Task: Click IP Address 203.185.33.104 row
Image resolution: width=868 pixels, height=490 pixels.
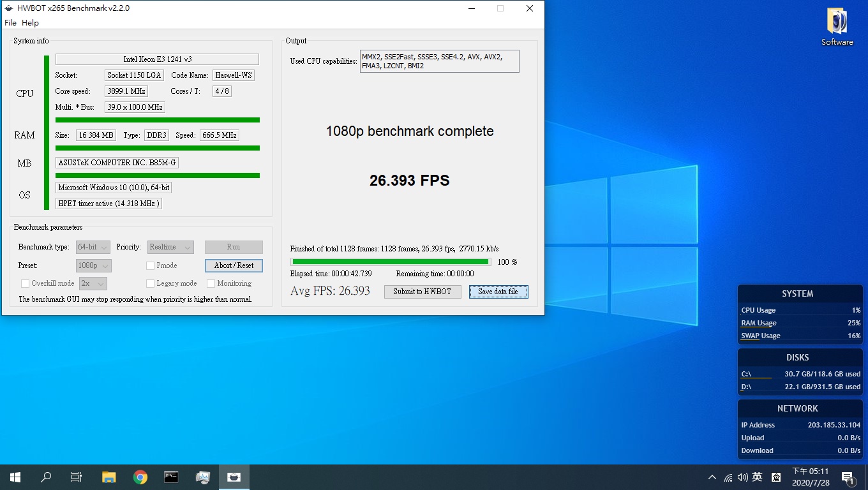Action: [x=800, y=425]
